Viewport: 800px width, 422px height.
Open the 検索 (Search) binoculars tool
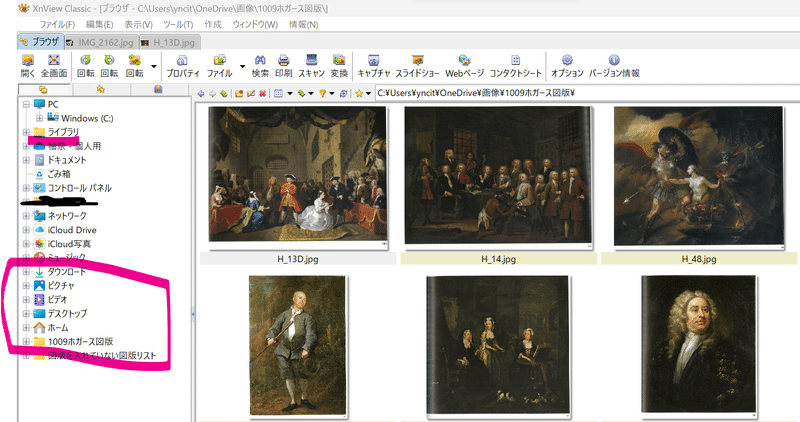pyautogui.click(x=260, y=66)
